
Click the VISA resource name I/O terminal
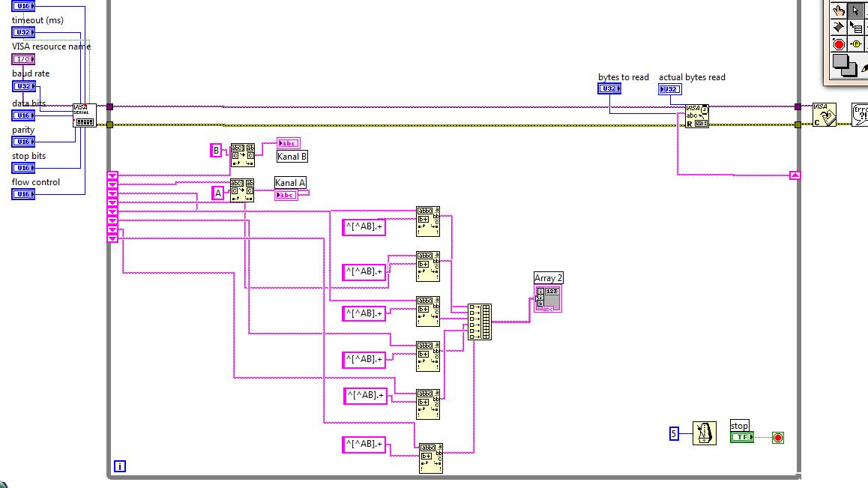point(23,58)
